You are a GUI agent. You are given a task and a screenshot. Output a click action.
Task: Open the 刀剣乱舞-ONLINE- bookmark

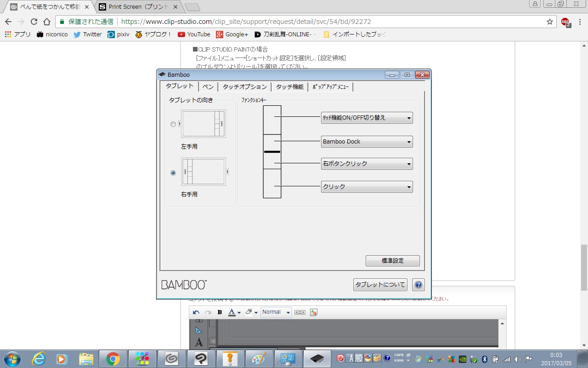coord(285,34)
